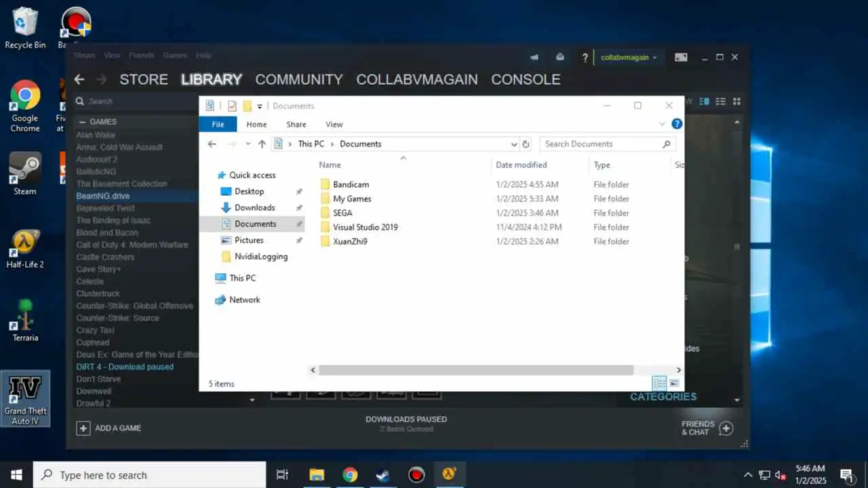Viewport: 868px width, 488px height.
Task: Click Steam announcements megaphone icon
Action: (534, 58)
